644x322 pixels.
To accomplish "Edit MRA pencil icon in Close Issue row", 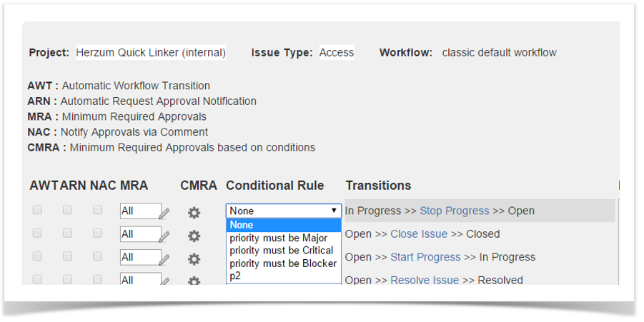I will pyautogui.click(x=165, y=236).
